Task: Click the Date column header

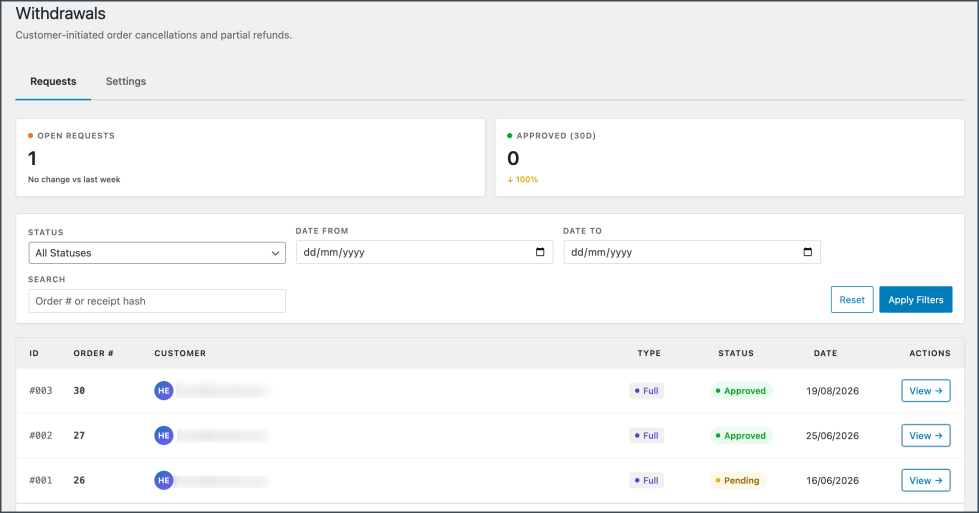Action: 825,353
